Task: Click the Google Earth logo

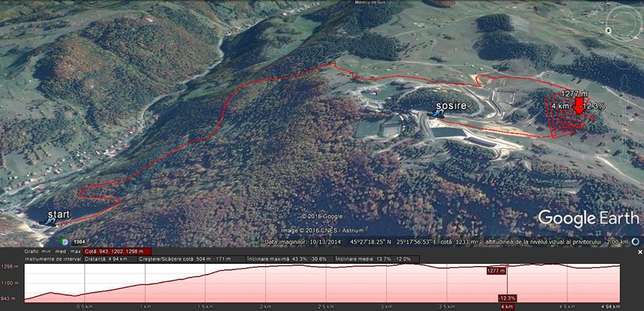Action: (x=588, y=218)
